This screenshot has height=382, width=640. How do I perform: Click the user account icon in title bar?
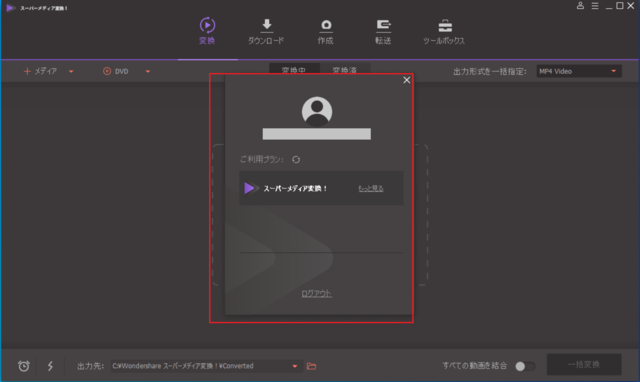580,6
